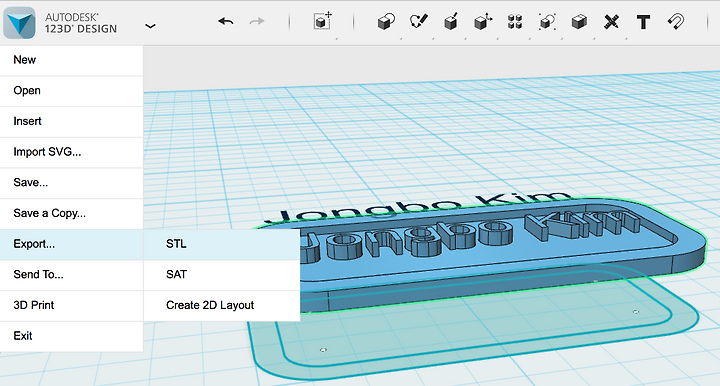Open the Sketch tool menu

419,21
